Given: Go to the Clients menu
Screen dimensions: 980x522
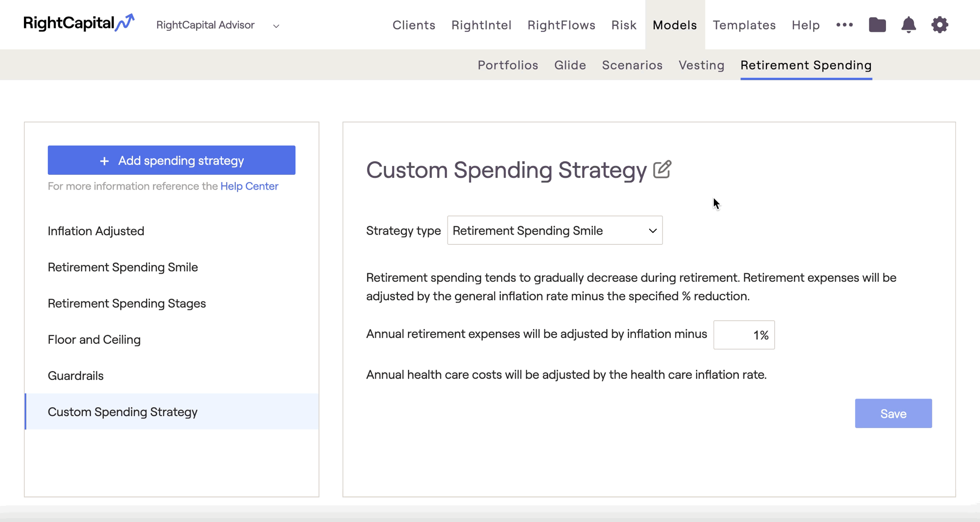Looking at the screenshot, I should click(x=414, y=25).
